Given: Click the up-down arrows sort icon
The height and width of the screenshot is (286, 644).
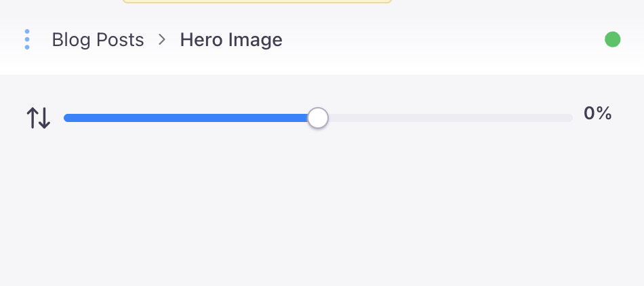Looking at the screenshot, I should [39, 118].
